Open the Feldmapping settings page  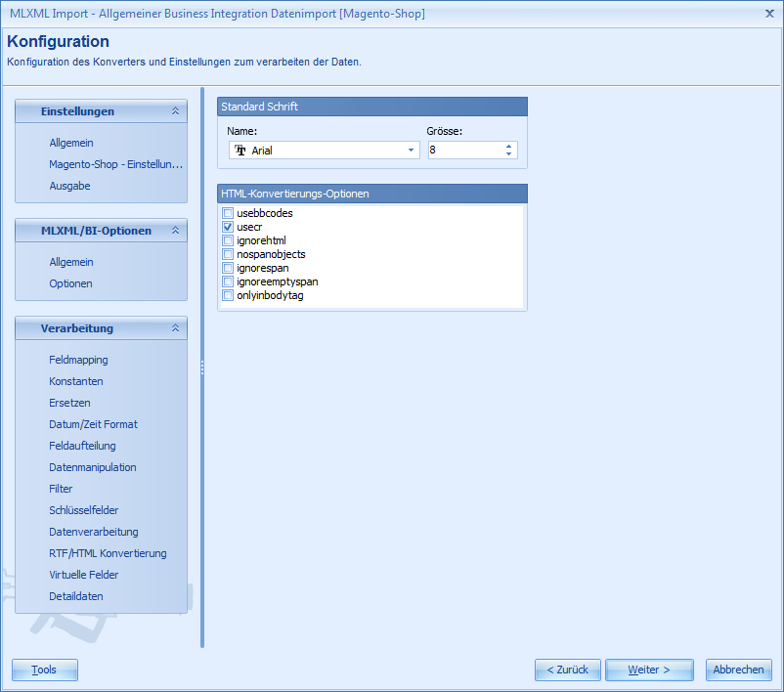coord(75,360)
